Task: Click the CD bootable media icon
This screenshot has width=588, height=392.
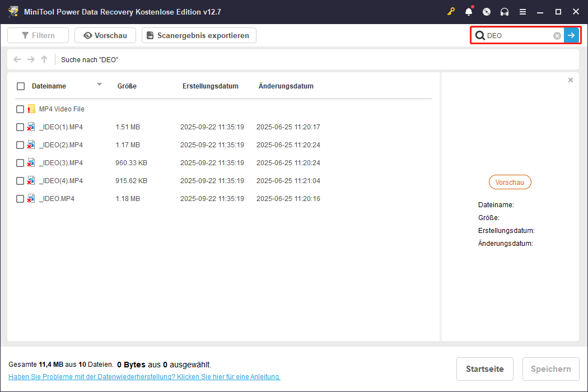Action: tap(487, 11)
